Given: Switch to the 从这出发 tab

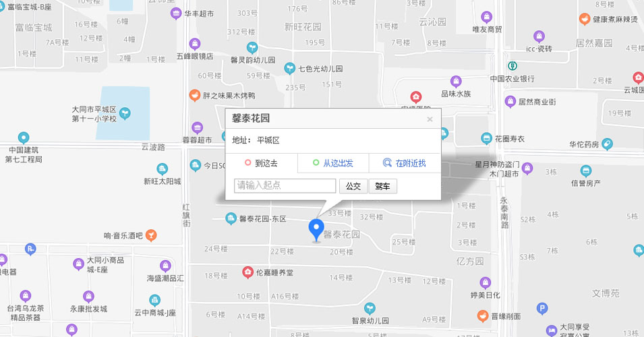Looking at the screenshot, I should [x=333, y=163].
